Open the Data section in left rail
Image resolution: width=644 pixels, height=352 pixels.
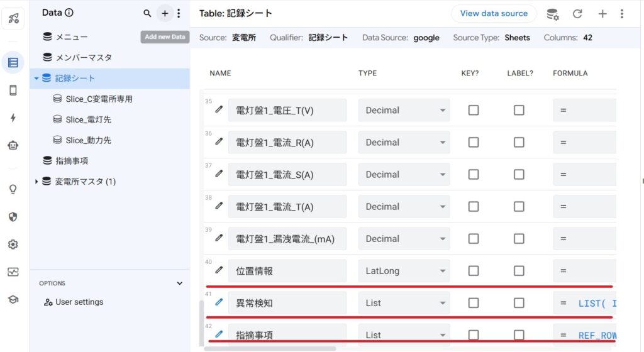(x=13, y=62)
